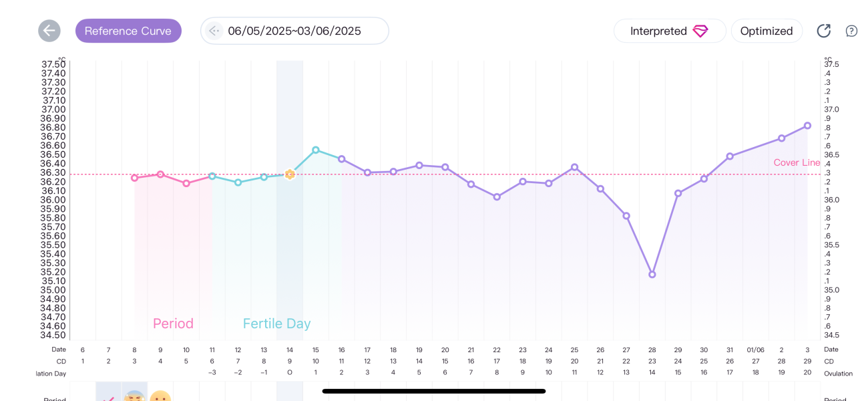Click the Cover Line label on the chart
The width and height of the screenshot is (868, 401).
[797, 162]
